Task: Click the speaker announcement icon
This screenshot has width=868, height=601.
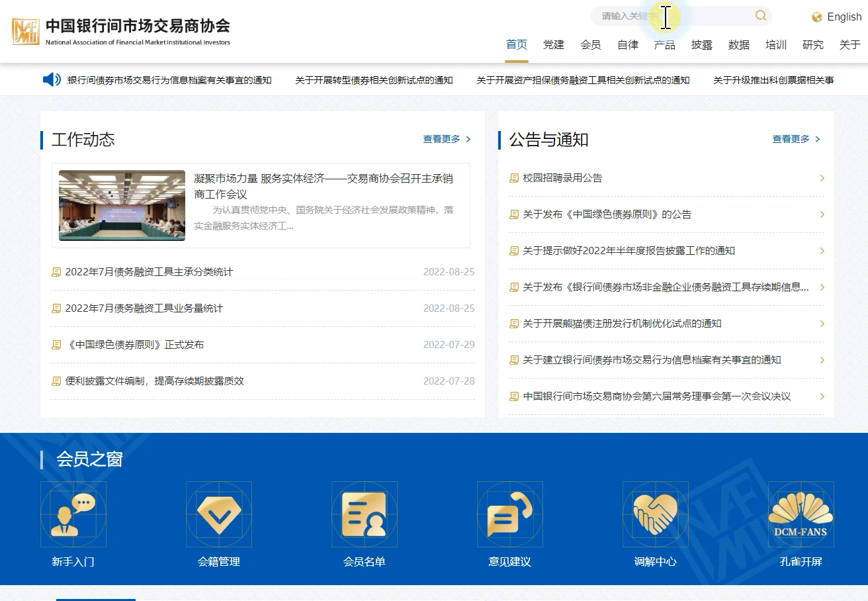Action: [52, 80]
